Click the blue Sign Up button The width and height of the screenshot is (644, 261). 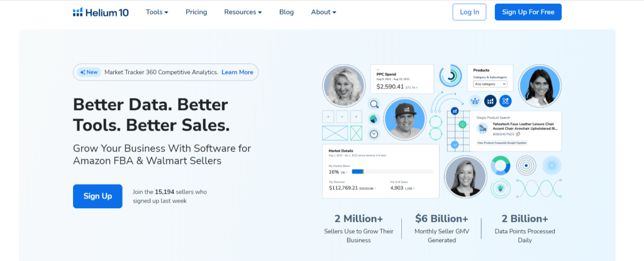pos(97,196)
